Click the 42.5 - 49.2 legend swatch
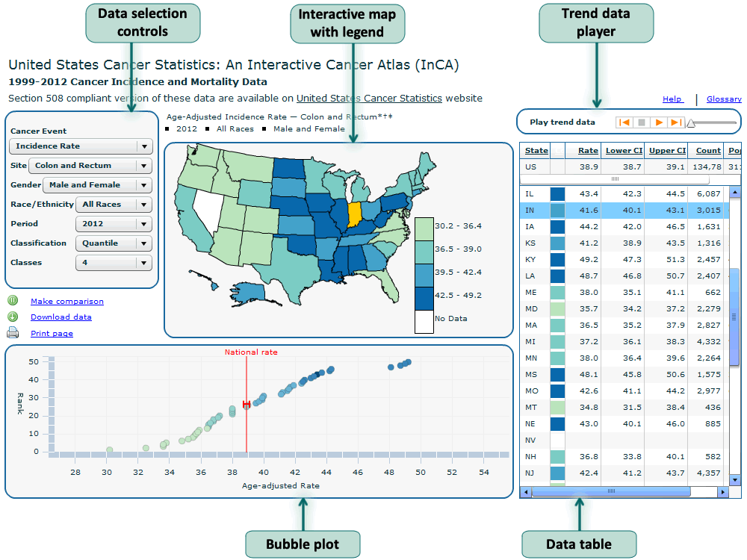 (424, 296)
